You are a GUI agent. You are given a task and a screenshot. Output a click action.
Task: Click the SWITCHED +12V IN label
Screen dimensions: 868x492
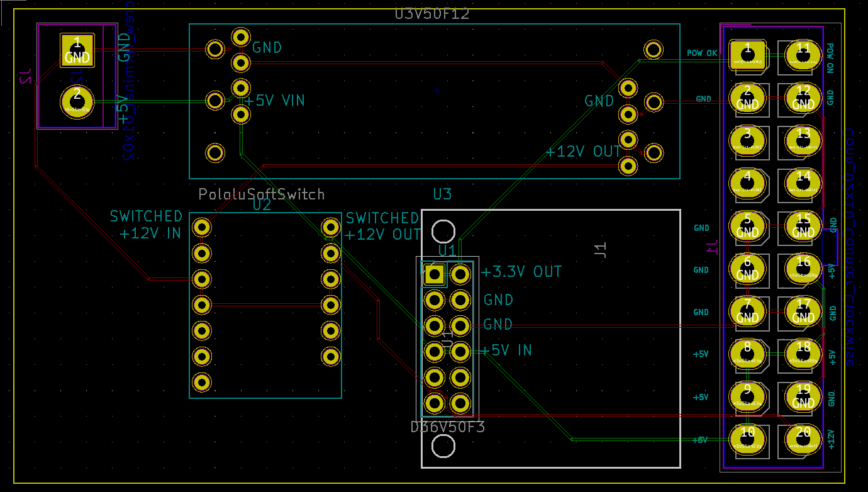point(146,225)
